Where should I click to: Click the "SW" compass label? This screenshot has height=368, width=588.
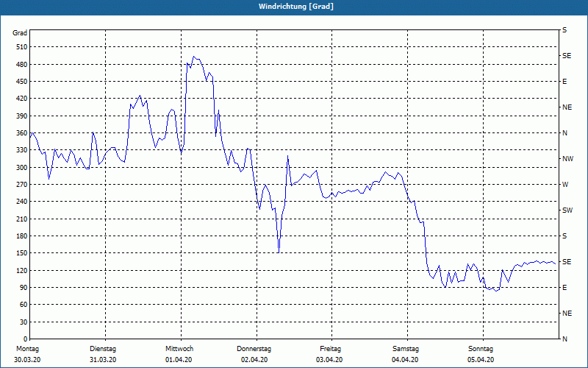click(567, 210)
